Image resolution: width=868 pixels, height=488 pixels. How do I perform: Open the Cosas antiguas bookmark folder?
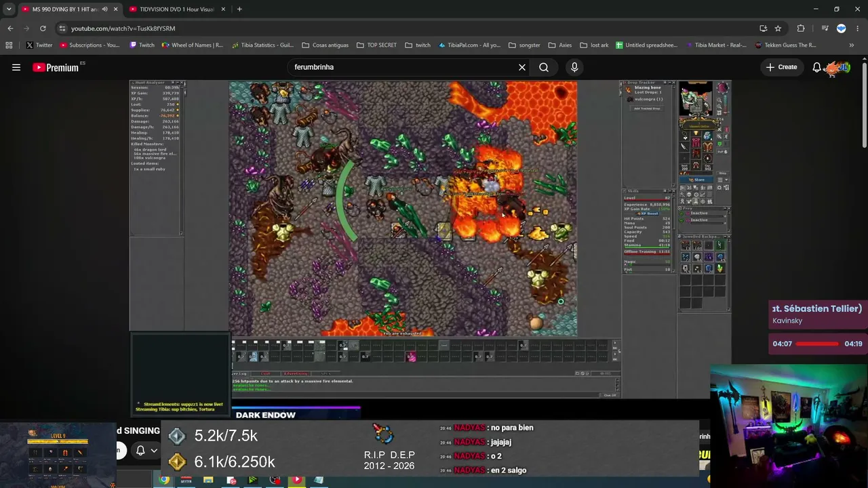pyautogui.click(x=325, y=45)
